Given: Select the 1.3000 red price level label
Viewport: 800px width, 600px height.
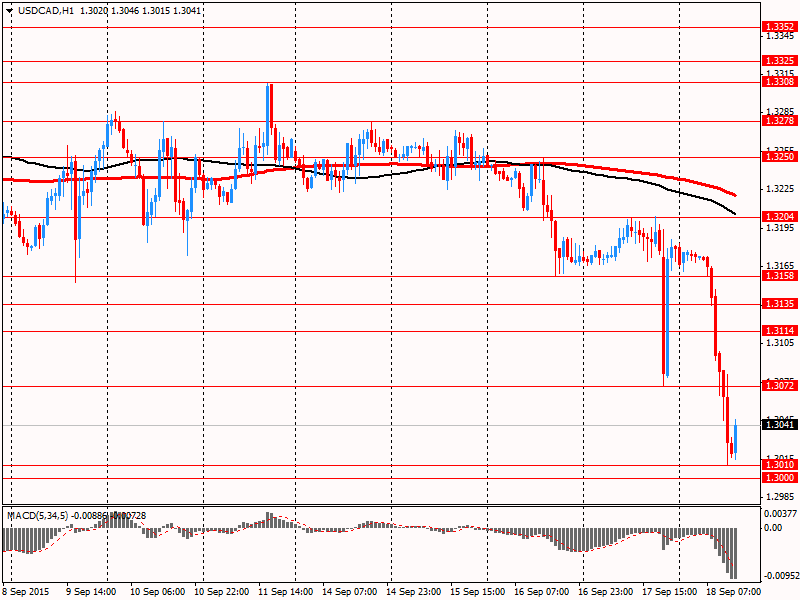Looking at the screenshot, I should (780, 478).
